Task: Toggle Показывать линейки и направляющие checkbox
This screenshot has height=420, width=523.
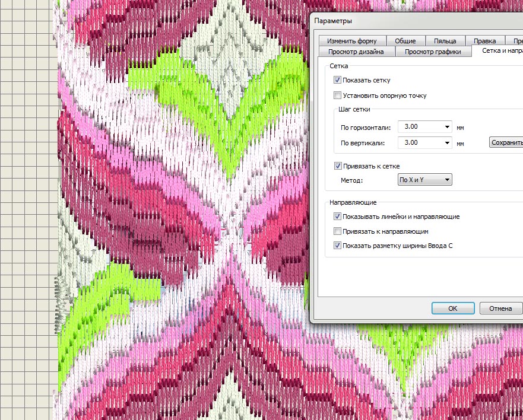Action: pyautogui.click(x=337, y=217)
